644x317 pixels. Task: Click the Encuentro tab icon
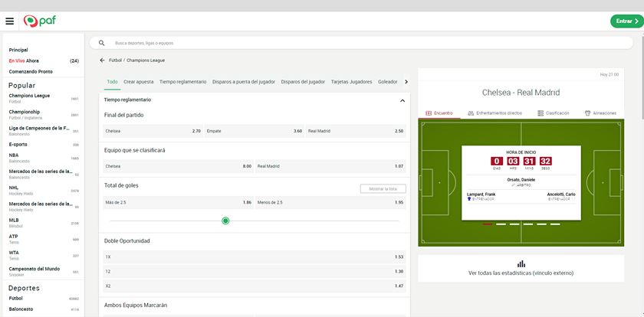(429, 113)
